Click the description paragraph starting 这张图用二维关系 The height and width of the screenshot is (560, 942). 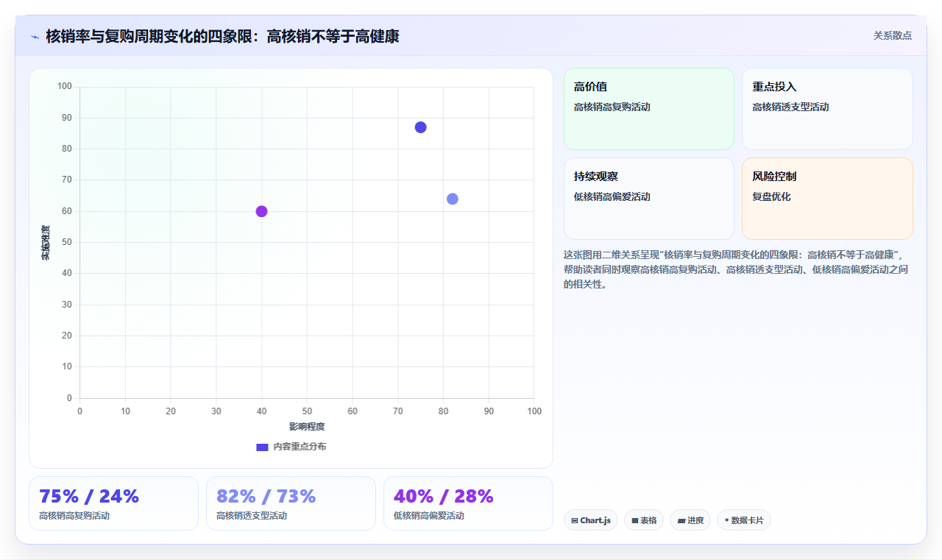(x=738, y=269)
